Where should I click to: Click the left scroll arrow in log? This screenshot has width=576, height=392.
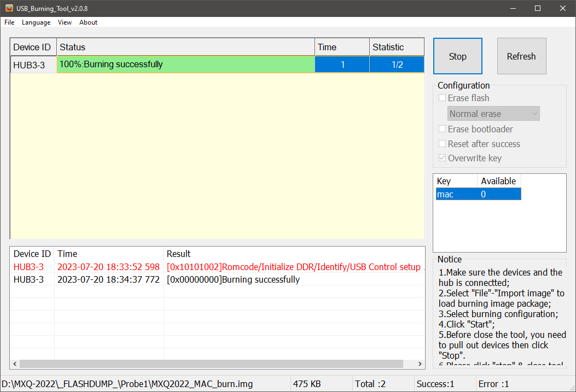(15, 364)
